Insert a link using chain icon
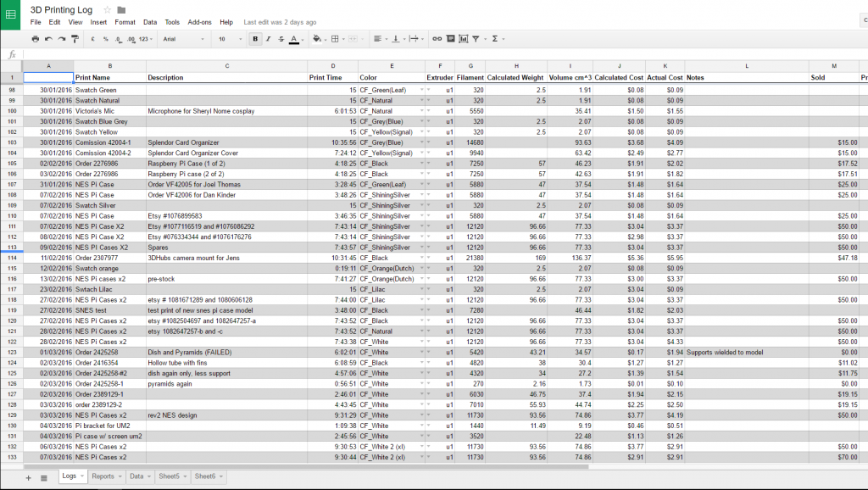 pos(437,39)
